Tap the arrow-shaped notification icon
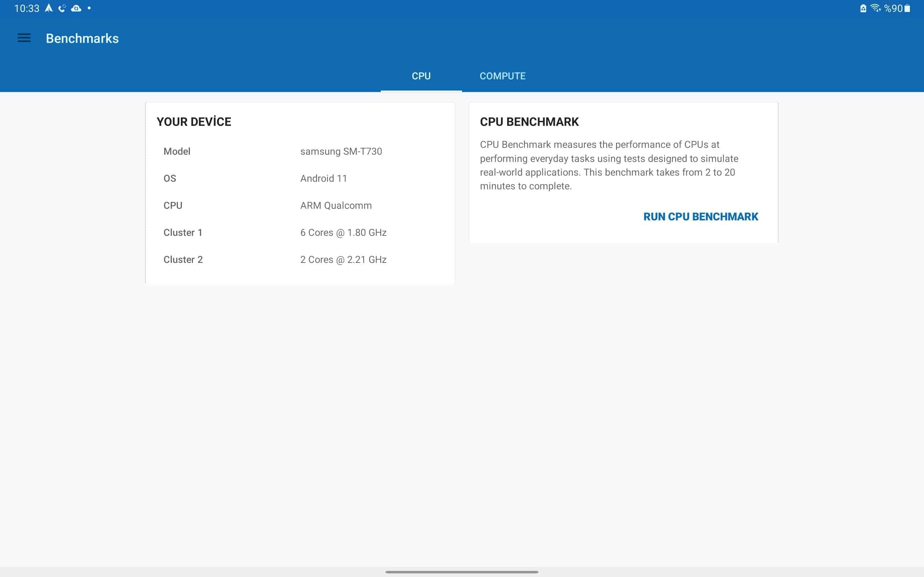The image size is (924, 577). (48, 8)
